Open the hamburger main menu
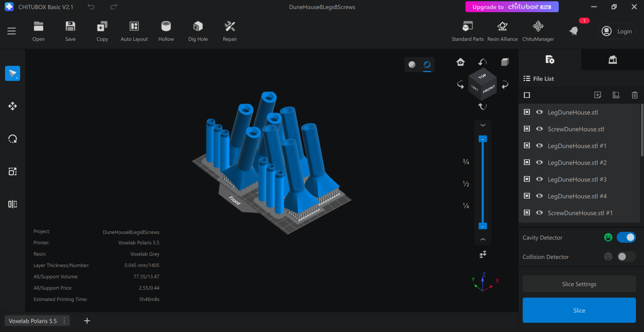The height and width of the screenshot is (332, 644). pyautogui.click(x=12, y=31)
